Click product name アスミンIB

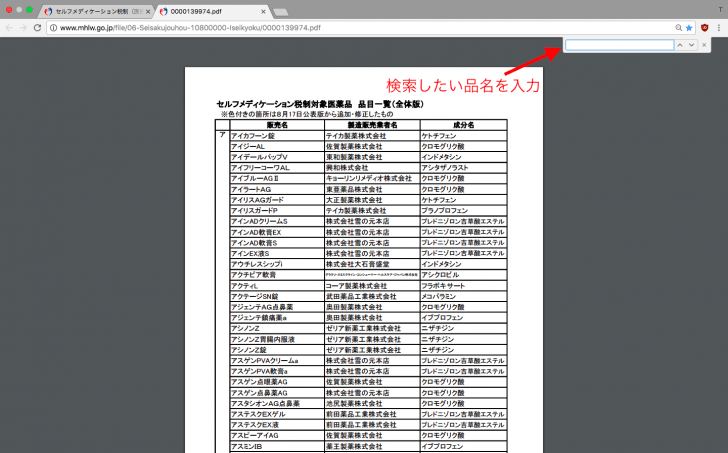pos(247,447)
